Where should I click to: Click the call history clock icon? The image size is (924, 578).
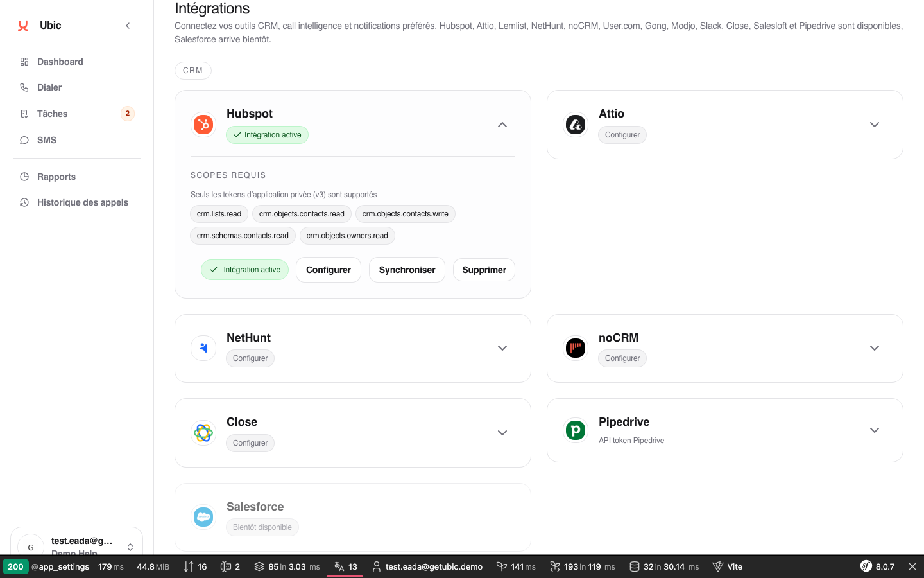coord(24,202)
